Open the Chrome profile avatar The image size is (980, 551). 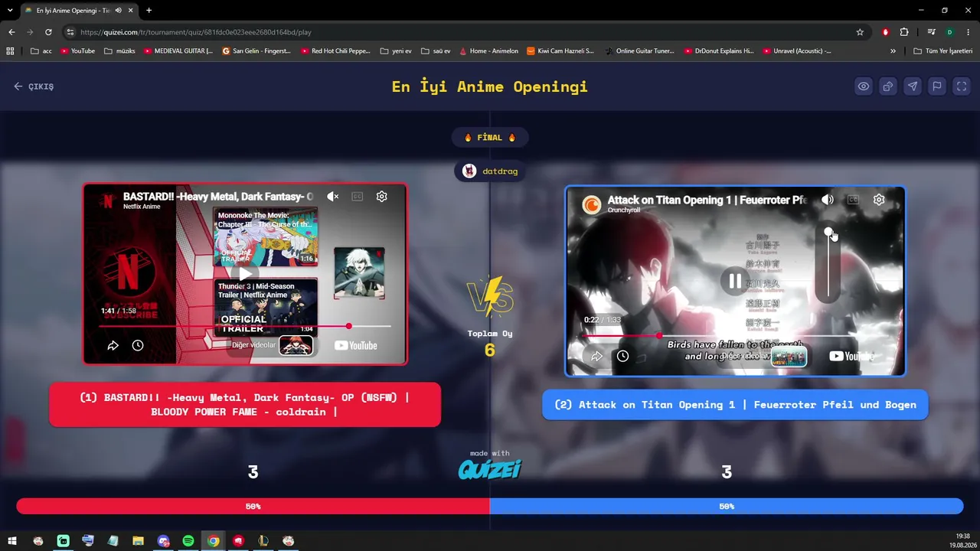click(949, 32)
